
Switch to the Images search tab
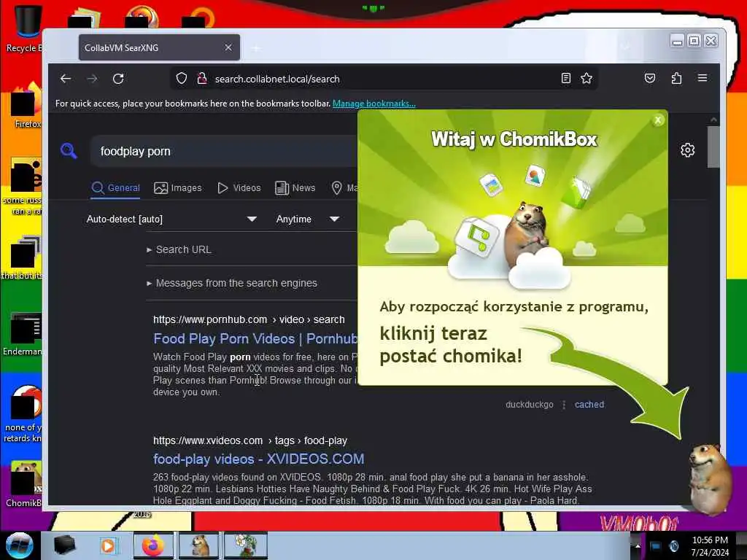(x=178, y=188)
